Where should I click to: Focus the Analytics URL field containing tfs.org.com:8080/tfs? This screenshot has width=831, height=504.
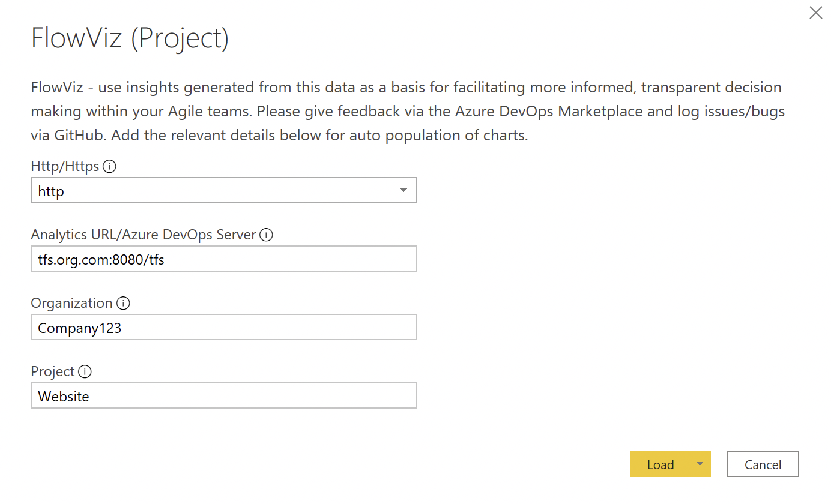(224, 259)
